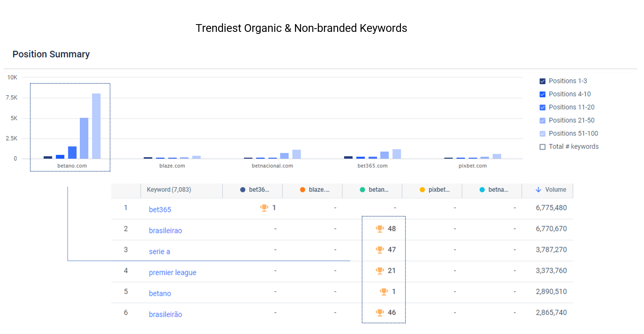Viewport: 644px width, 334px height.
Task: Click the trophy icon in betano row
Action: click(x=384, y=291)
